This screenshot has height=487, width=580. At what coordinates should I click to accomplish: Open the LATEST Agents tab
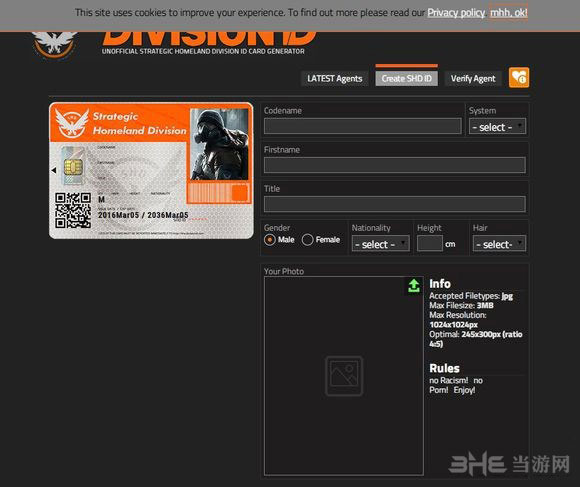point(334,79)
